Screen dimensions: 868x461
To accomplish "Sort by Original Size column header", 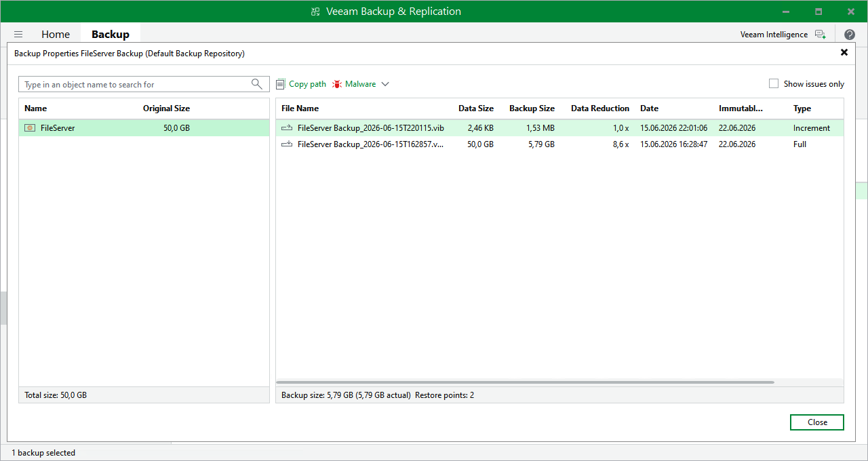I will (x=166, y=108).
